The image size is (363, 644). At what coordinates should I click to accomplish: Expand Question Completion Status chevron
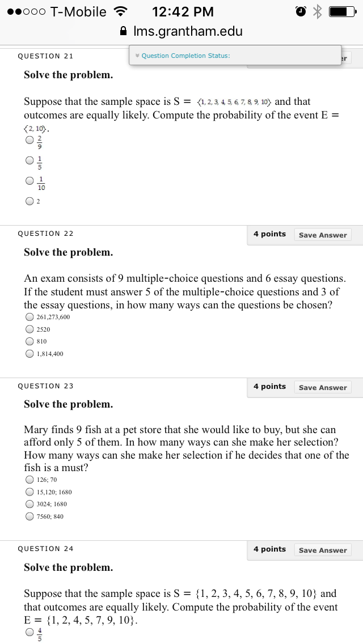pos(137,56)
